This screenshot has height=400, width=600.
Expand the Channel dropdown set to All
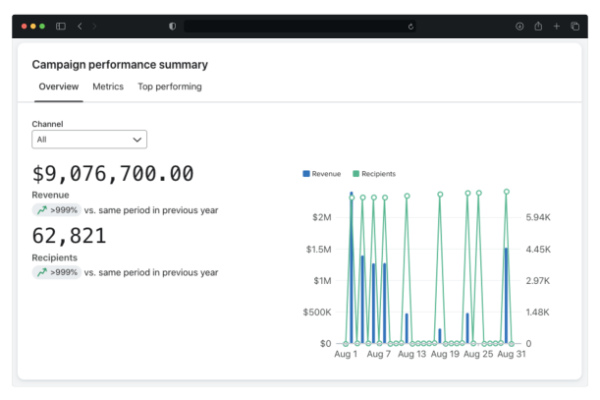(x=89, y=140)
